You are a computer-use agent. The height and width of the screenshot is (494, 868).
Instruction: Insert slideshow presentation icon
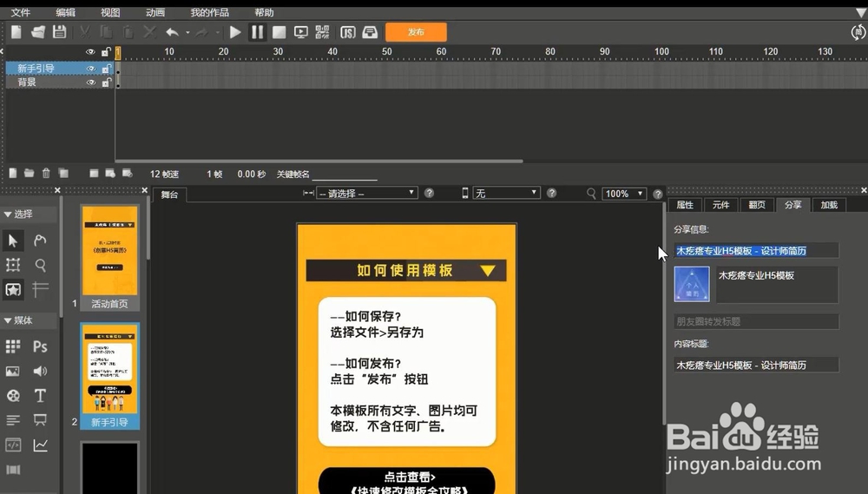click(41, 420)
